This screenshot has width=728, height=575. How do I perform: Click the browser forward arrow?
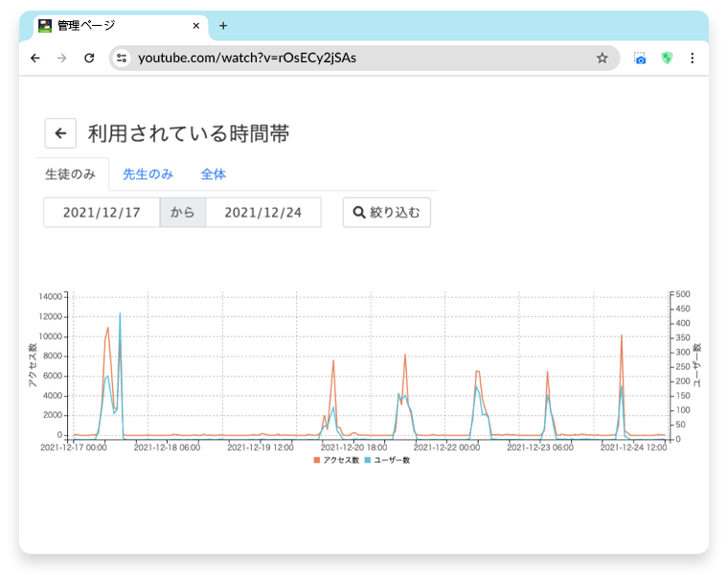pyautogui.click(x=61, y=58)
